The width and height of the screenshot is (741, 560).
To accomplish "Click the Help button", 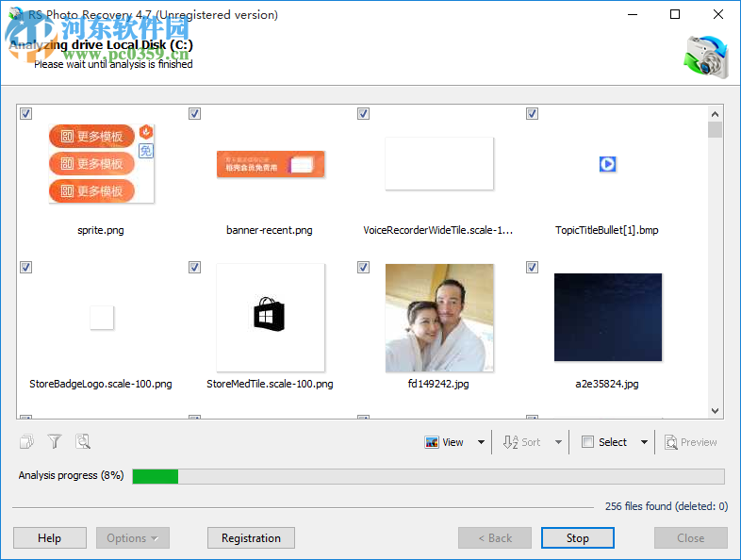I will point(50,537).
